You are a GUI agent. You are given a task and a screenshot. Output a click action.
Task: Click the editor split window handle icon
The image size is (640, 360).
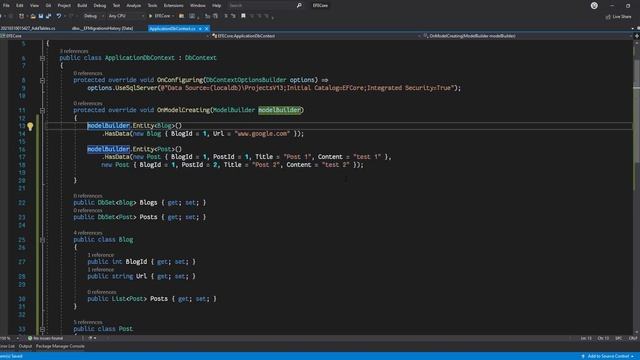[x=636, y=36]
